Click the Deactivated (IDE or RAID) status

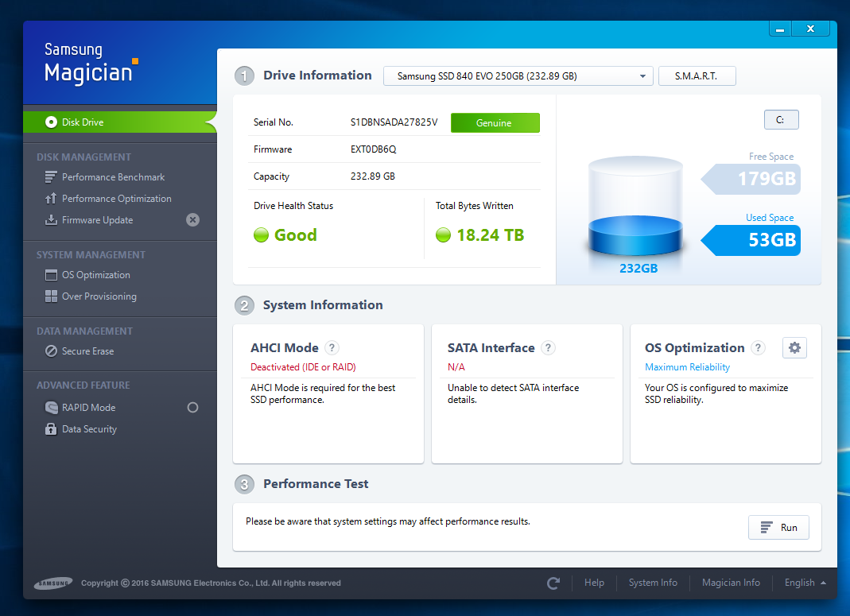303,367
